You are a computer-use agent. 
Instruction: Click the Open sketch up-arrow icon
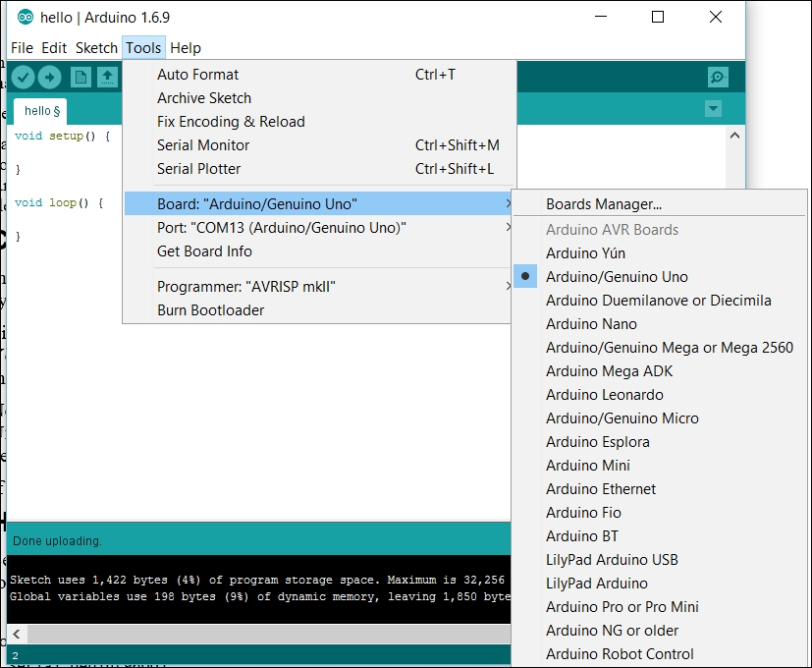pos(107,78)
